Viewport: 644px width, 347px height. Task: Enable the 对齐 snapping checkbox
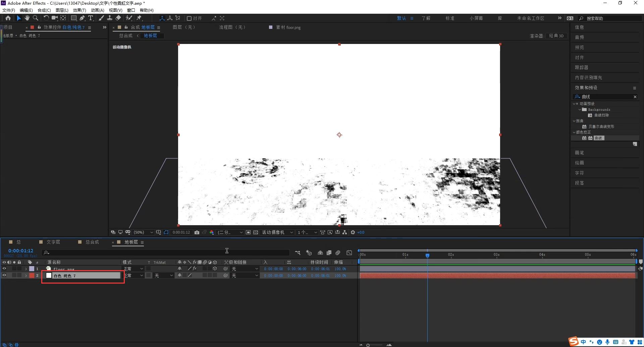coord(189,18)
